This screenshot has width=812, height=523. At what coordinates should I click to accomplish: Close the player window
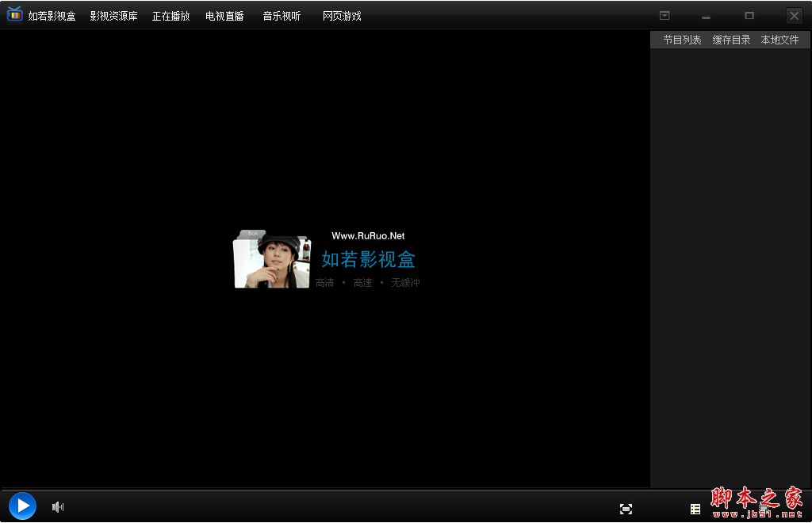(x=795, y=16)
